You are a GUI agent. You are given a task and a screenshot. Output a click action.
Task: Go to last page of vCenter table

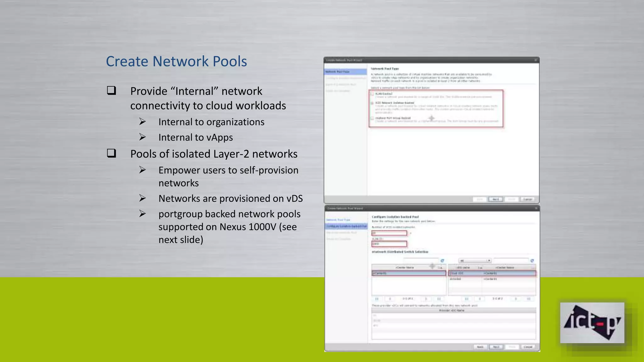[x=439, y=299]
